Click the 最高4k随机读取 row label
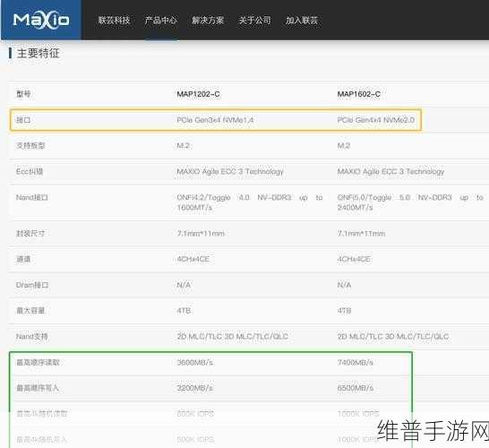This screenshot has width=489, height=448. pos(42,414)
